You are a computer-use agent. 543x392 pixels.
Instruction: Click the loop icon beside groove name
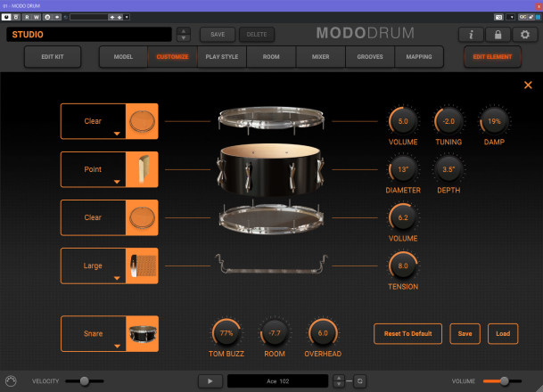(359, 380)
